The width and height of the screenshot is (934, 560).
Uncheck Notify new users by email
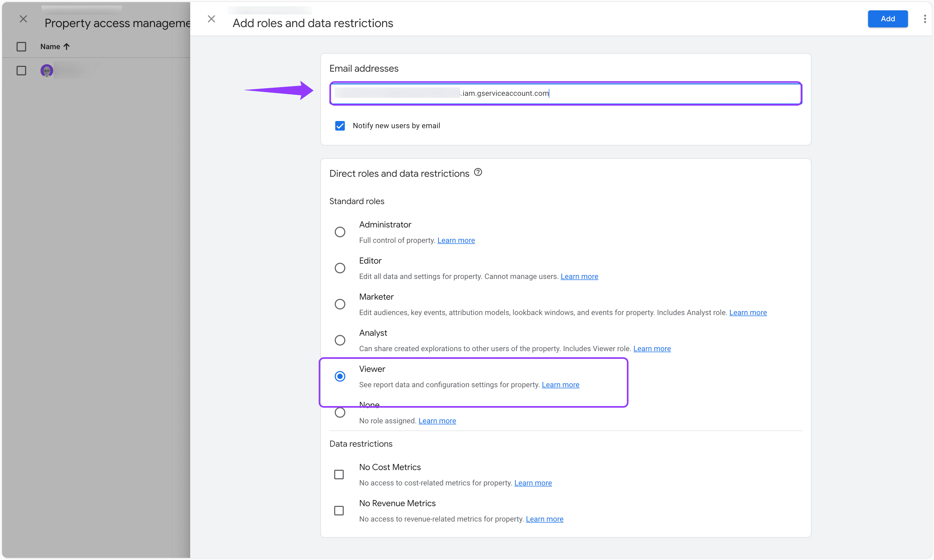[x=340, y=126]
